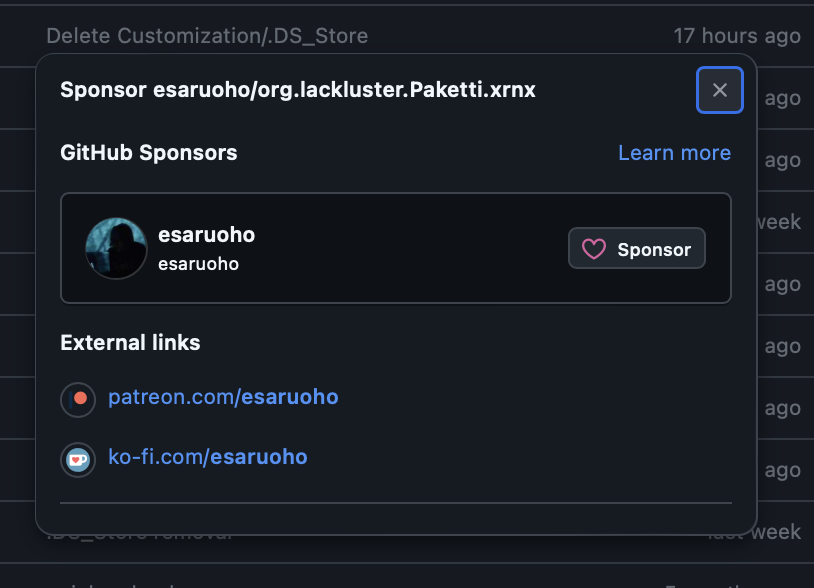814x588 pixels.
Task: Close the sponsor dialog with the X
Action: [720, 90]
